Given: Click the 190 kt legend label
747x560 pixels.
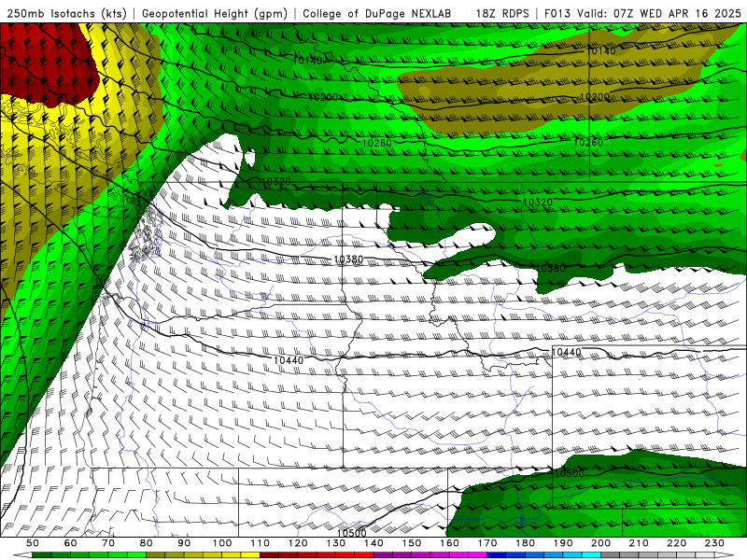Looking at the screenshot, I should [x=563, y=543].
